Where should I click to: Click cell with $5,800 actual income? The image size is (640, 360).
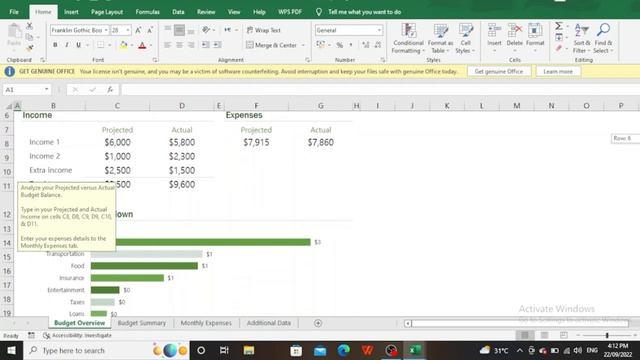tap(182, 142)
